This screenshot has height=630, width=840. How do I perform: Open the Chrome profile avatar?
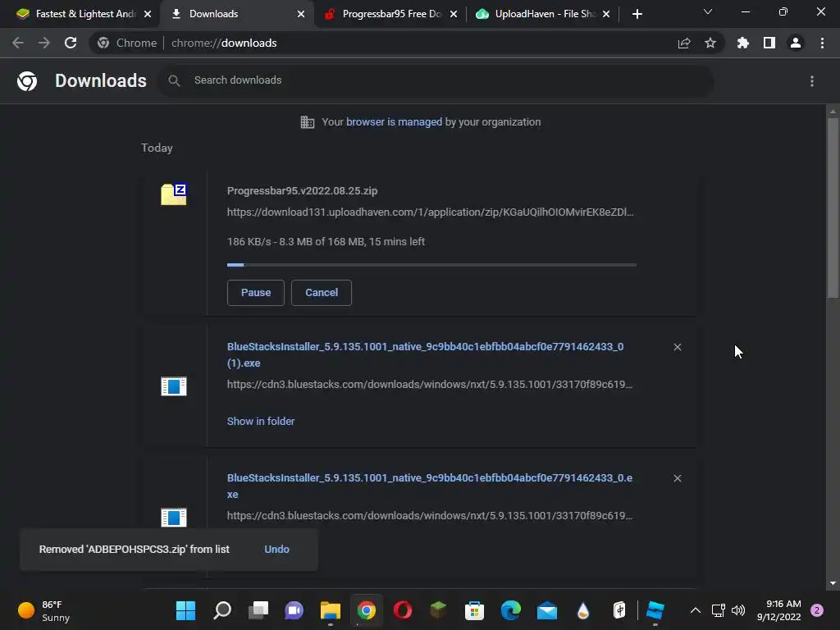(x=796, y=43)
